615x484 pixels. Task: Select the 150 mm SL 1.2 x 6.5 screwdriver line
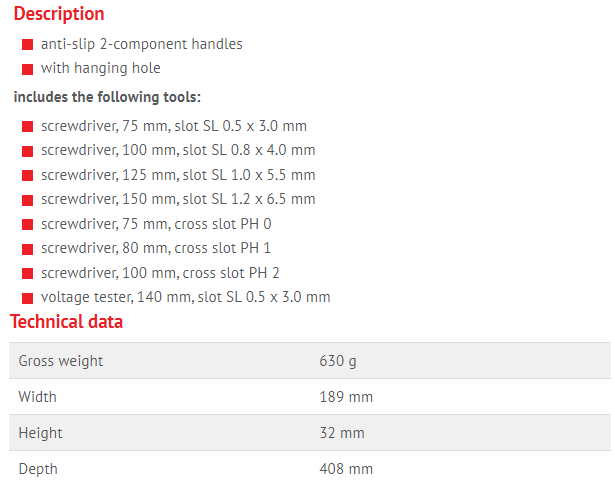click(178, 199)
